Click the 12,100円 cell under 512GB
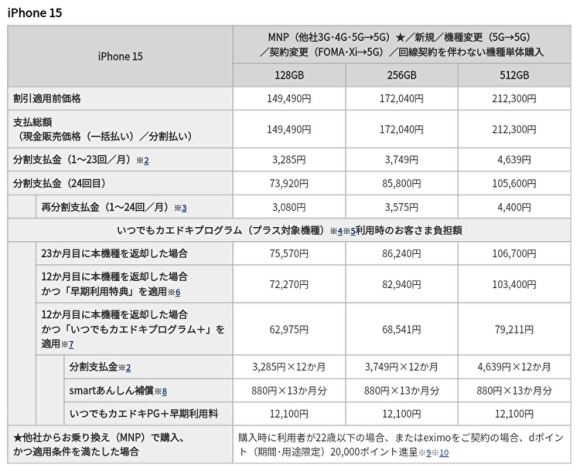 click(514, 414)
